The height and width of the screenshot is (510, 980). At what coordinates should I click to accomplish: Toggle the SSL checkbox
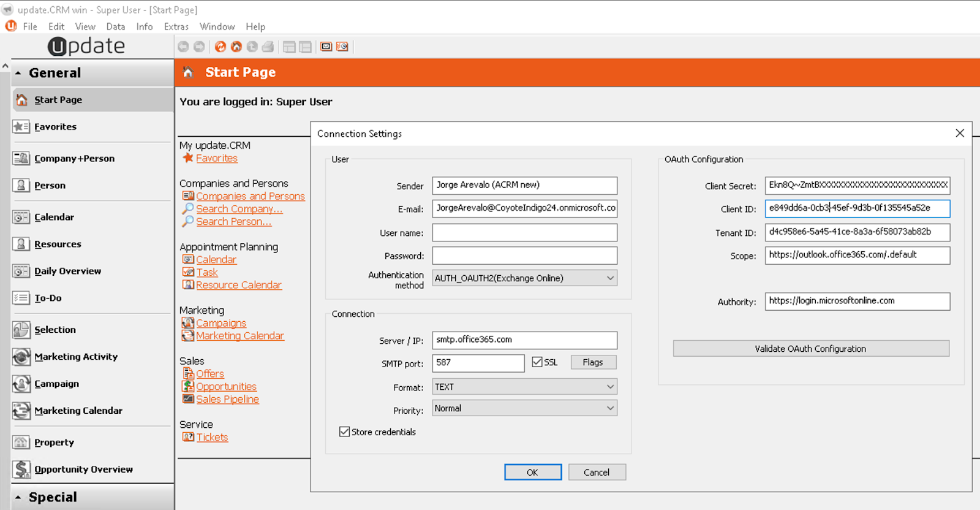click(x=537, y=362)
